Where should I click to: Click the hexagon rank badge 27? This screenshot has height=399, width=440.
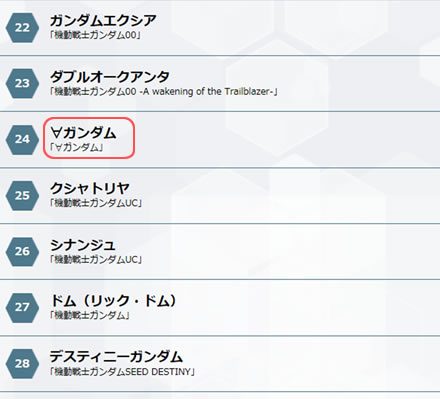[22, 307]
